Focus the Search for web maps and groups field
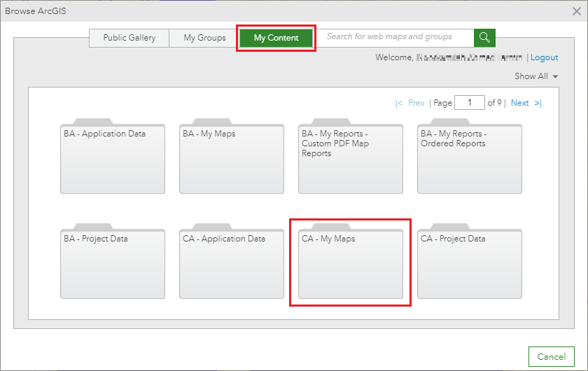Image resolution: width=588 pixels, height=371 pixels. pyautogui.click(x=395, y=38)
